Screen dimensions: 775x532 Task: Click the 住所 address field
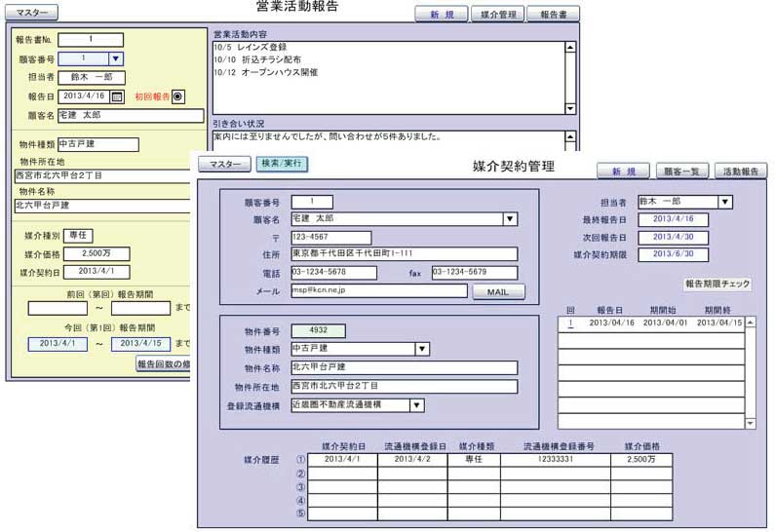pyautogui.click(x=405, y=254)
